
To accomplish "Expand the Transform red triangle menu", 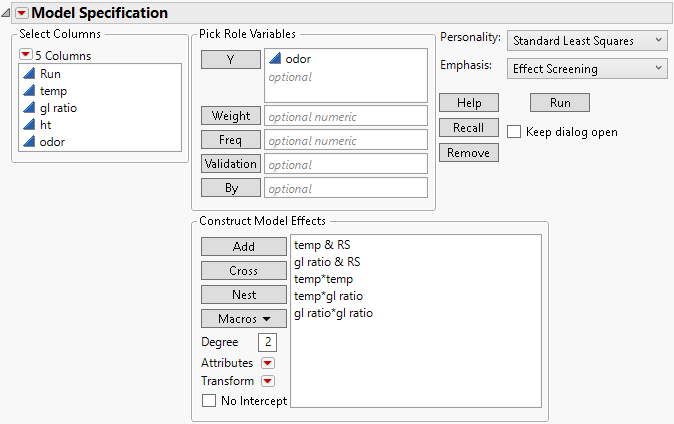I will 268,381.
